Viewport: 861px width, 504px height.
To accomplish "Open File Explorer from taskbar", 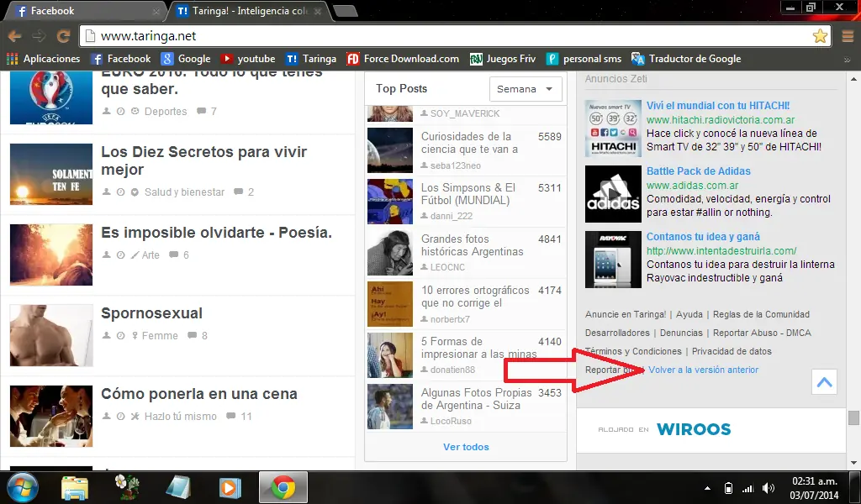I will (x=75, y=487).
